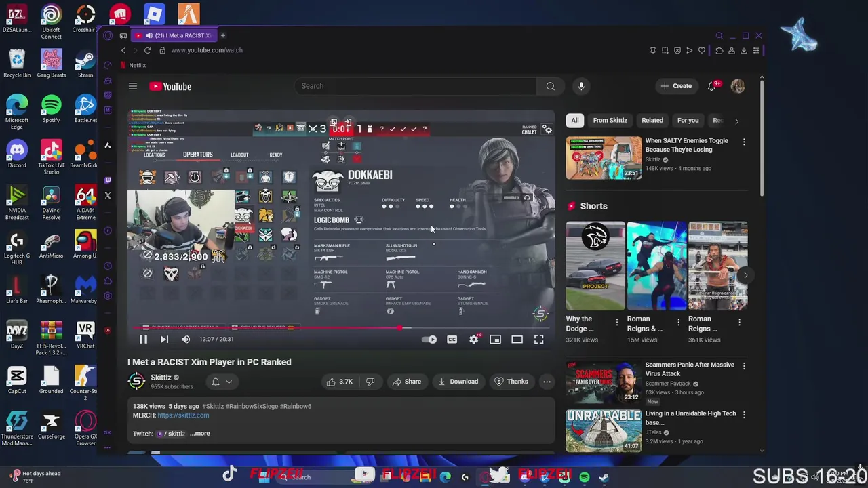Open weather widget Hot days ahead
This screenshot has height=488, width=868.
coord(35,476)
